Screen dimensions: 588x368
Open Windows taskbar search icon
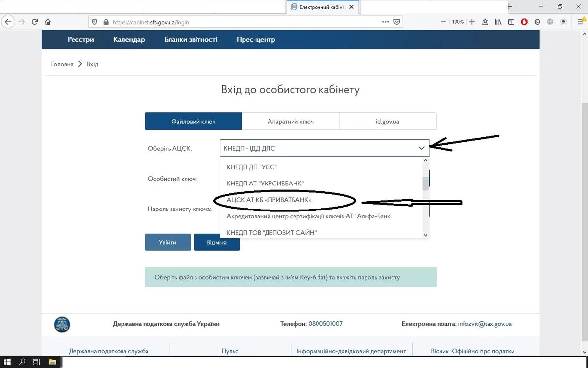22,362
